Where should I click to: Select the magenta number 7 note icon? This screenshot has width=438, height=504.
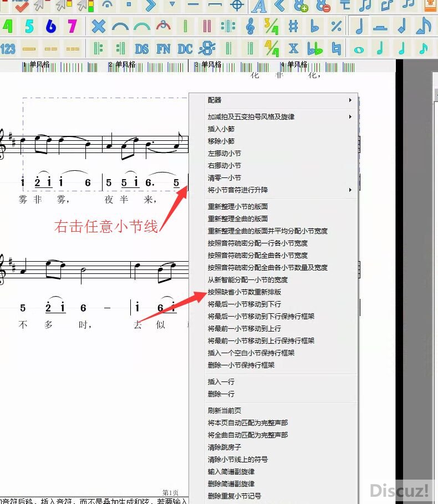tap(72, 26)
